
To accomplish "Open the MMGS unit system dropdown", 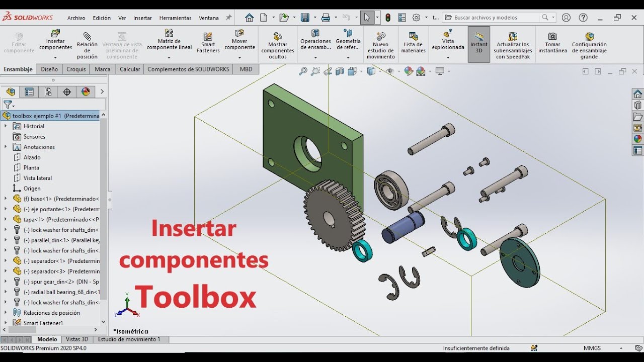I will pyautogui.click(x=621, y=348).
